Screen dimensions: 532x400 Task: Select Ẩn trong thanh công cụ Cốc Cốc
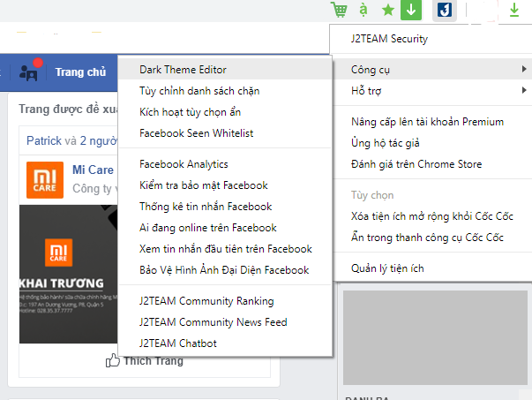coord(432,237)
